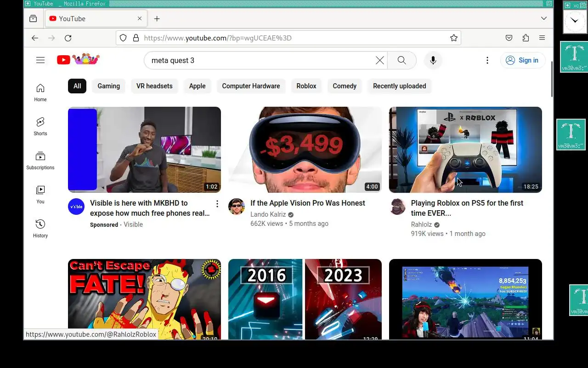Open the You section in sidebar
The image size is (588, 368).
click(40, 195)
